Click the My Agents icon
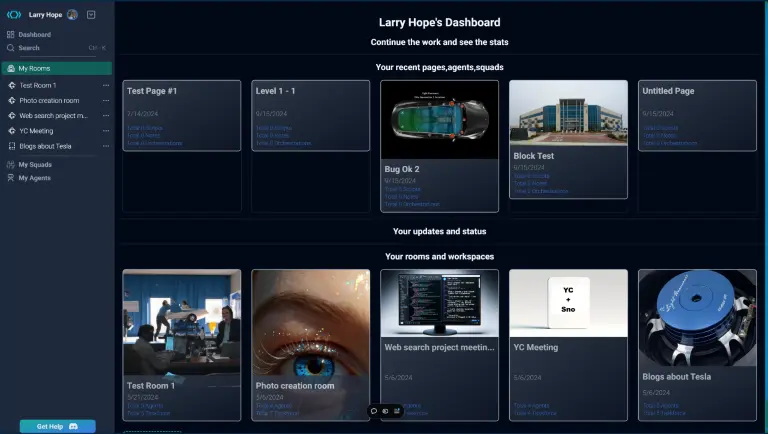Viewport: 768px width, 434px height. click(10, 178)
